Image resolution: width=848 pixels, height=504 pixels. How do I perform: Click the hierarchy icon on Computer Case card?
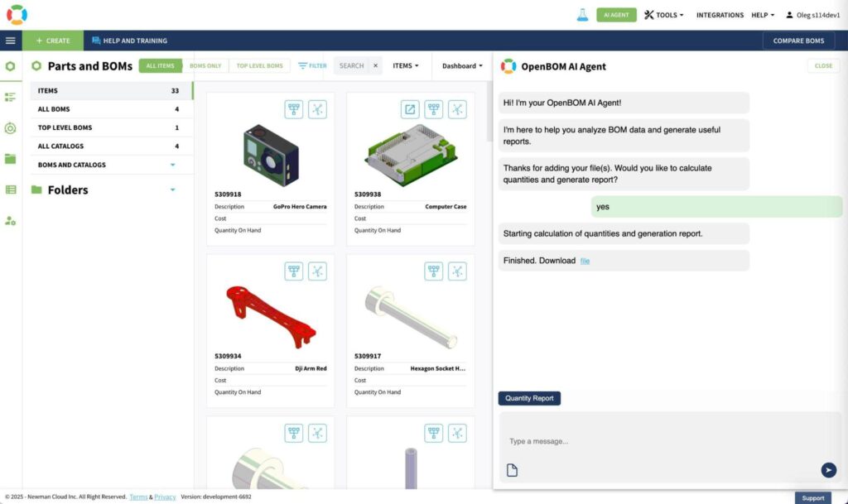(434, 110)
